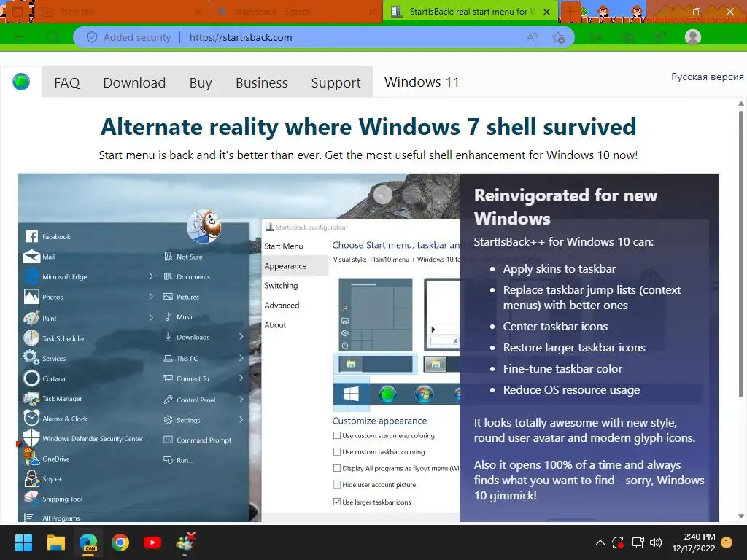Open File Explorer from taskbar
The image size is (747, 560).
coord(55,542)
